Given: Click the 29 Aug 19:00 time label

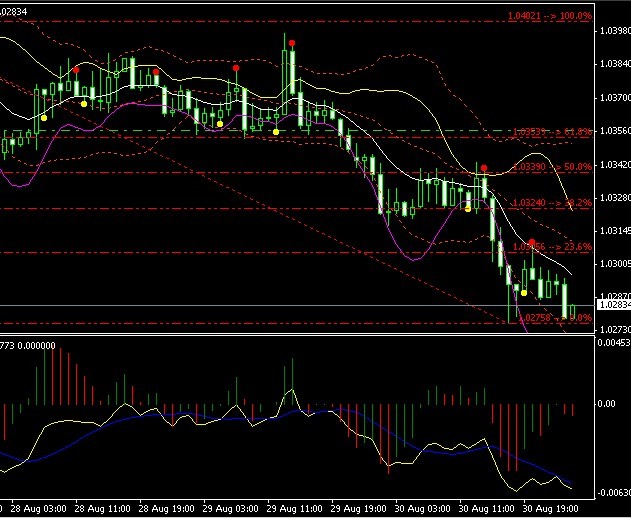Looking at the screenshot, I should [x=359, y=508].
